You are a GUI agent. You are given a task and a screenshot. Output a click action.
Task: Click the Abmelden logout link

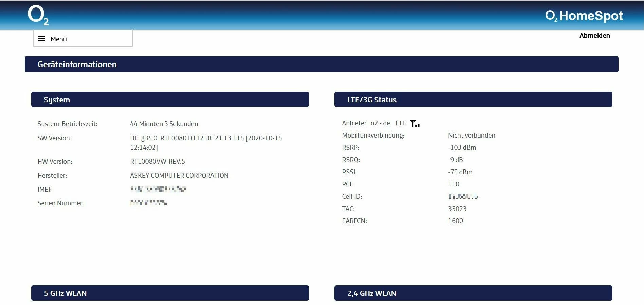(594, 35)
